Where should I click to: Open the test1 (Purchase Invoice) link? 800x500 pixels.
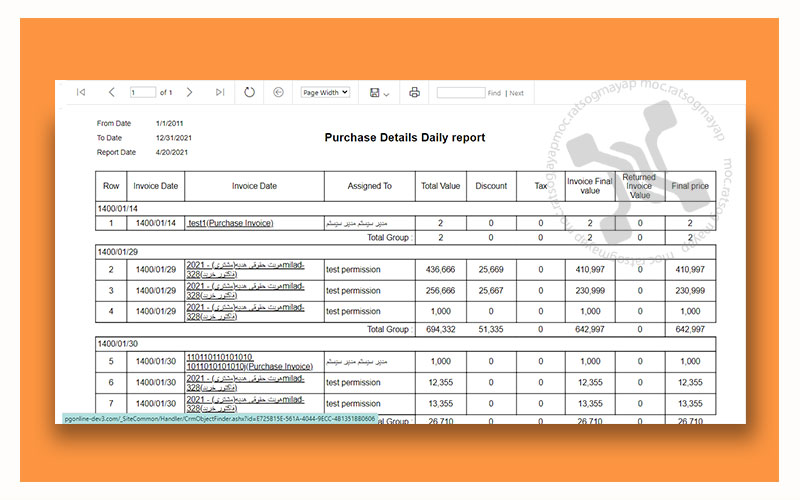tap(230, 223)
